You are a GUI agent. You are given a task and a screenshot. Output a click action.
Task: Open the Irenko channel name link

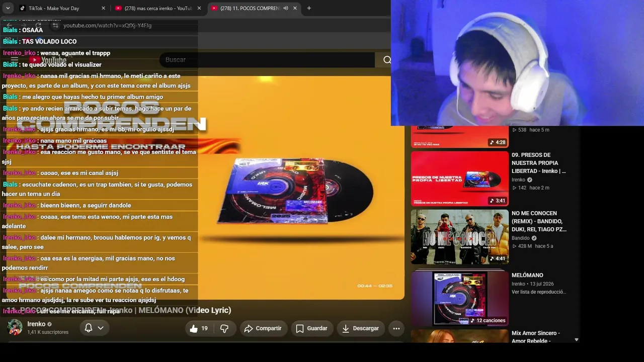[36, 324]
